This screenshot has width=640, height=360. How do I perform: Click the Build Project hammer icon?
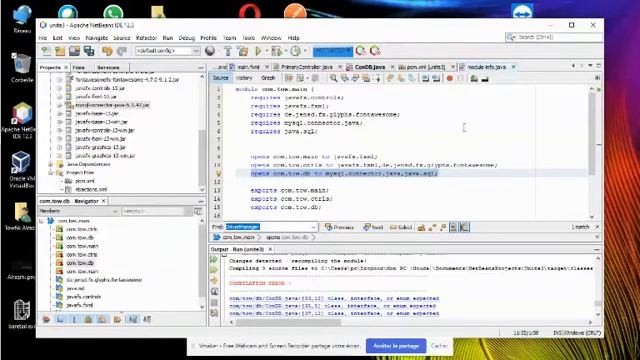pos(228,51)
